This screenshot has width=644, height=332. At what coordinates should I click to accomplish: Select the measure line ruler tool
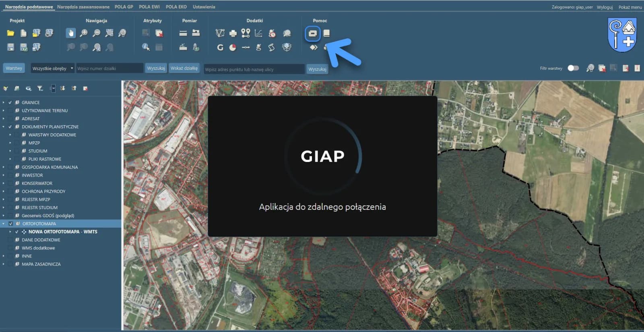183,33
